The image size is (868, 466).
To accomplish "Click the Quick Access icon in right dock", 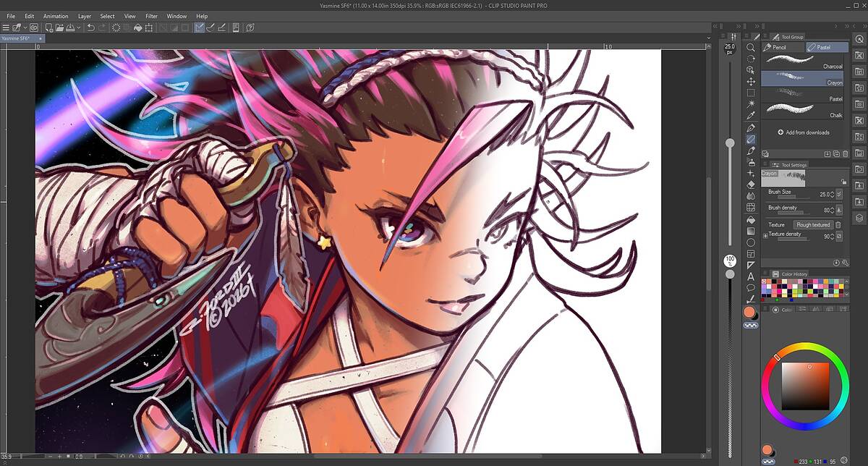I will point(859,38).
